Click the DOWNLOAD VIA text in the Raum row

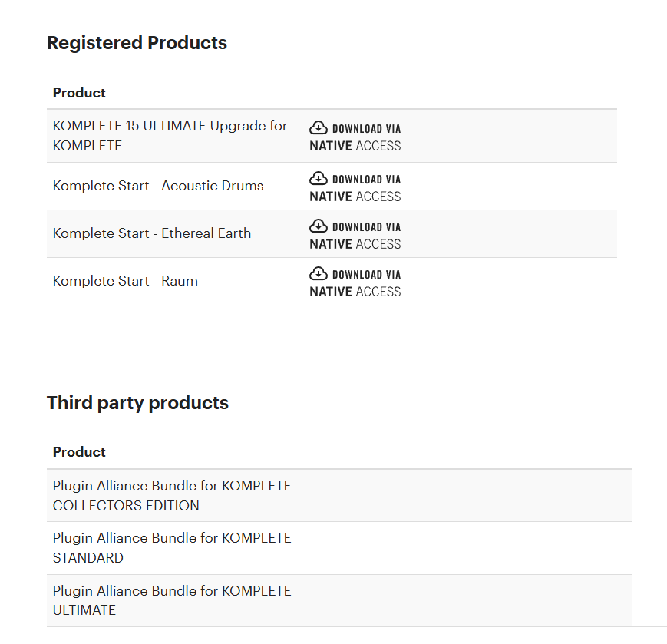[x=366, y=275]
